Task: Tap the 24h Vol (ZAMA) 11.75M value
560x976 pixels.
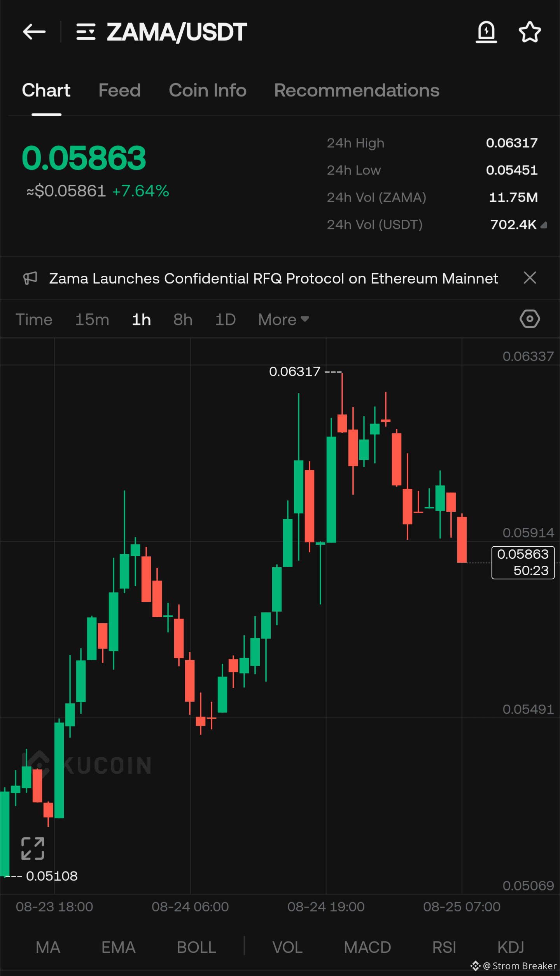Action: pos(513,198)
